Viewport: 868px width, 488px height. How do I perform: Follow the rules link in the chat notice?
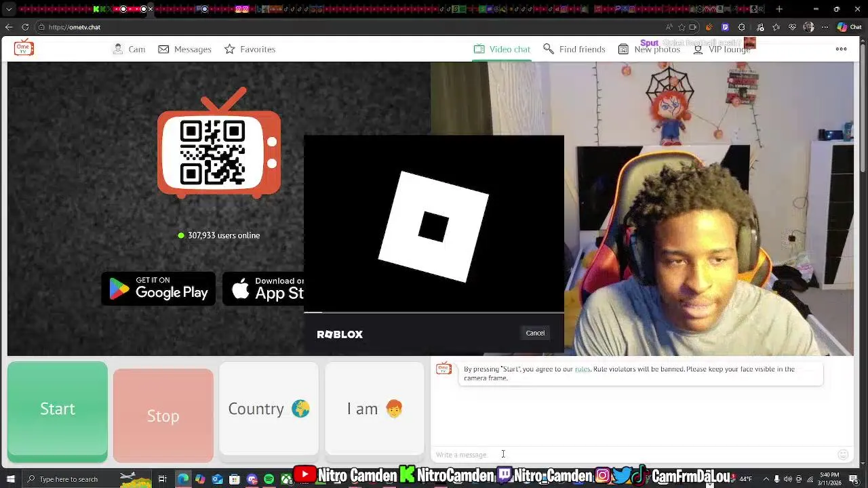point(583,369)
